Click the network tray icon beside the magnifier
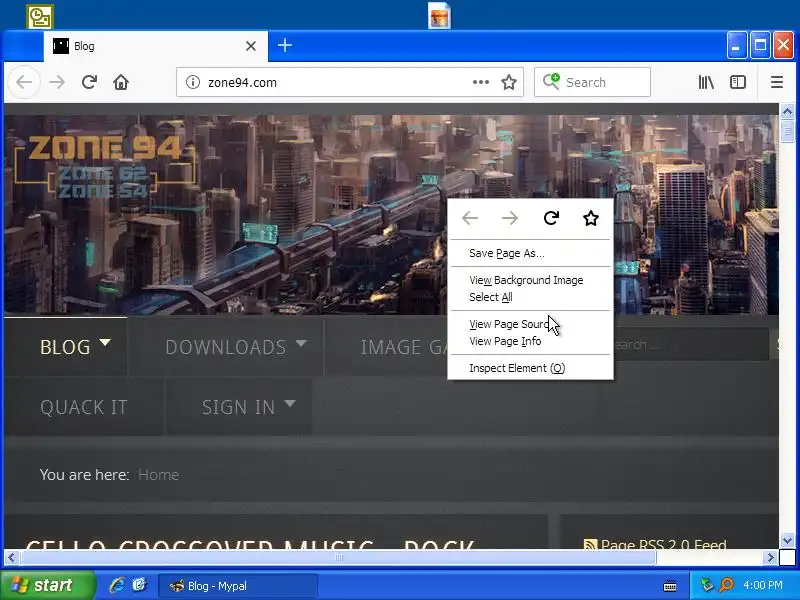The height and width of the screenshot is (600, 800). tap(707, 585)
